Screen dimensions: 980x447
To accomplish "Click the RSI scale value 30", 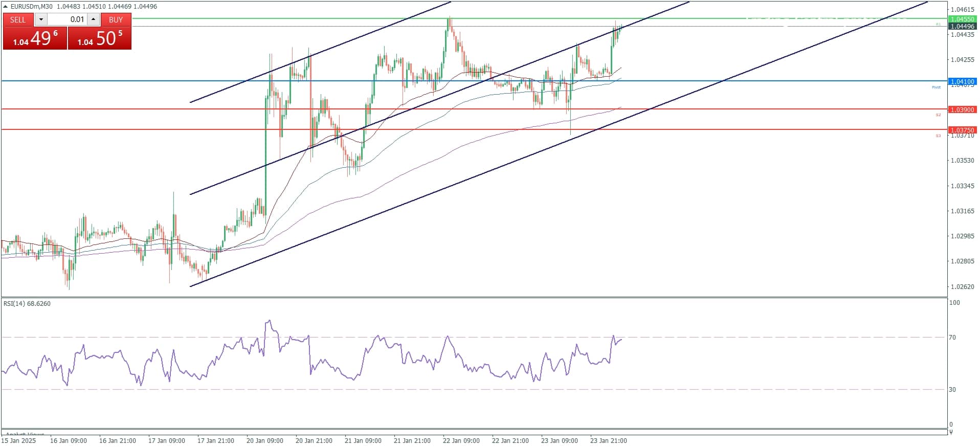I will (952, 390).
